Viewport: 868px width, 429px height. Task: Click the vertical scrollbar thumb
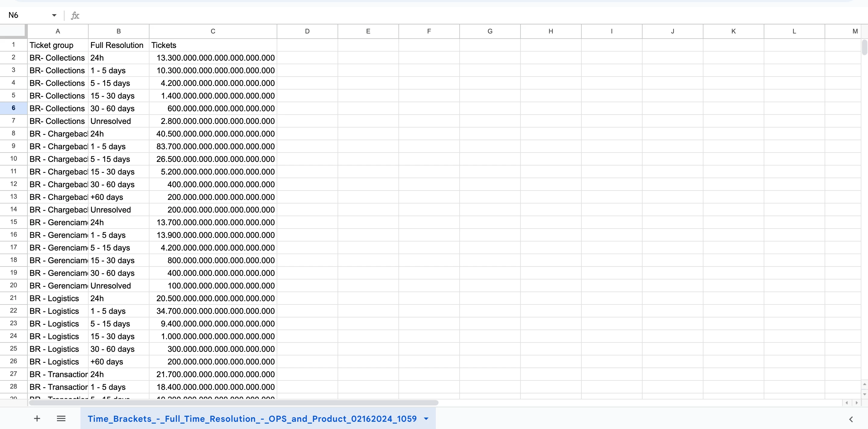[x=864, y=47]
